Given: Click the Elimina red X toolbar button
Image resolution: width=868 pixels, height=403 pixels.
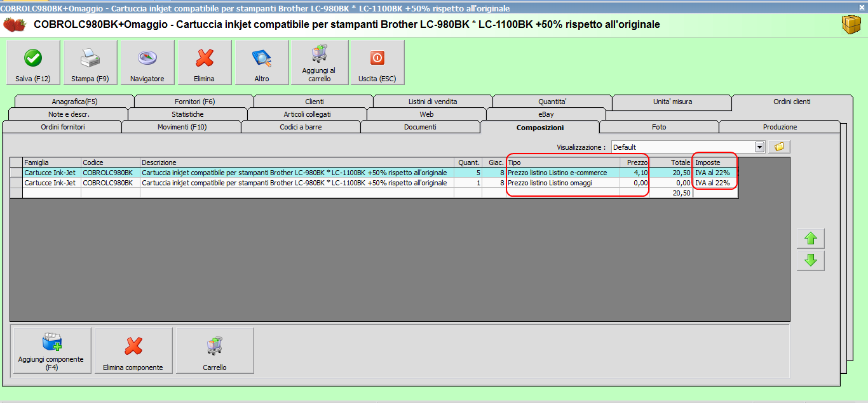Looking at the screenshot, I should tap(205, 62).
